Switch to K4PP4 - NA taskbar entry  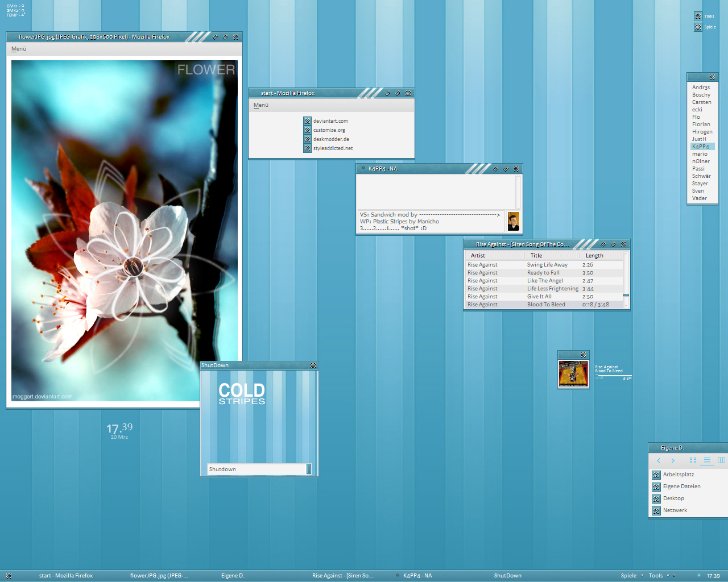417,576
